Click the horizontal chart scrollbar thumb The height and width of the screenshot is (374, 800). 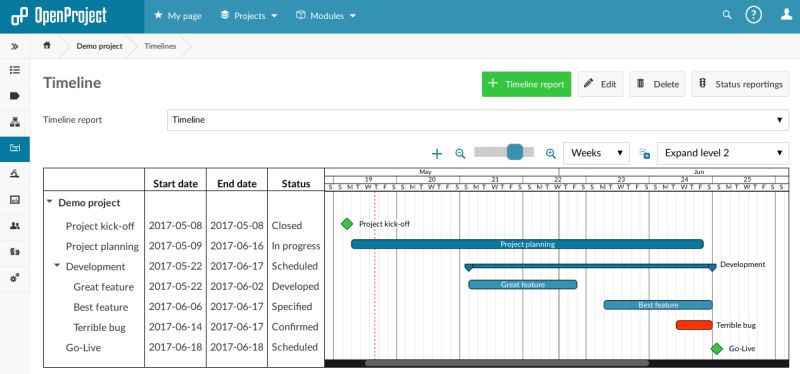click(507, 363)
